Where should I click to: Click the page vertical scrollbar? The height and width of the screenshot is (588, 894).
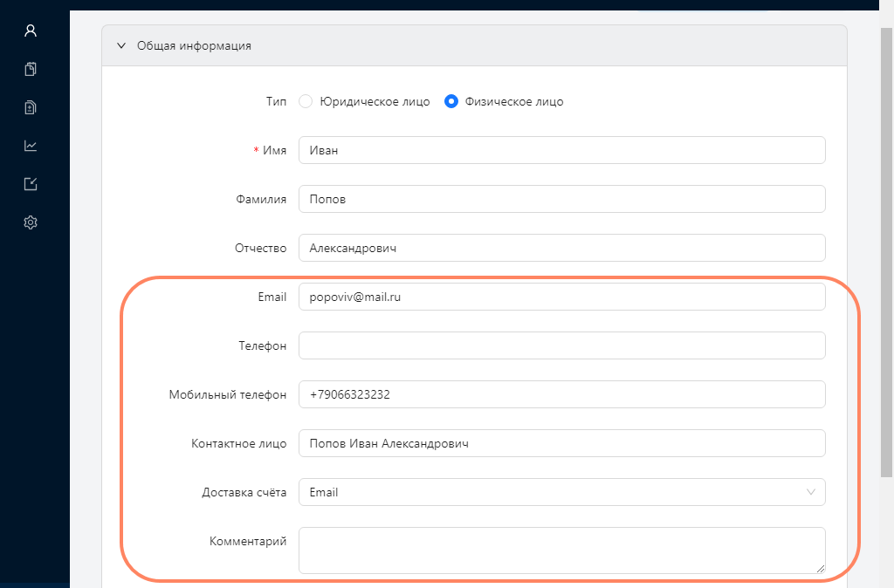(886, 250)
